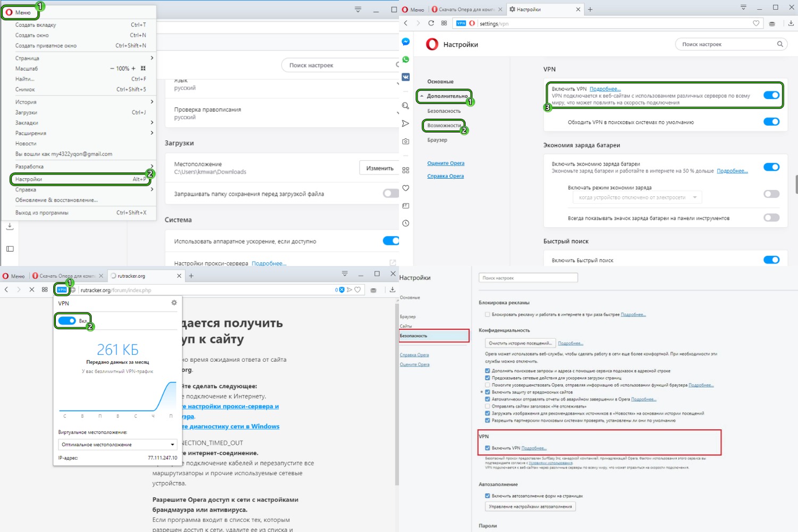Click scrollbar thumb of the VPN settings page
This screenshot has height=532, width=798.
point(796,185)
